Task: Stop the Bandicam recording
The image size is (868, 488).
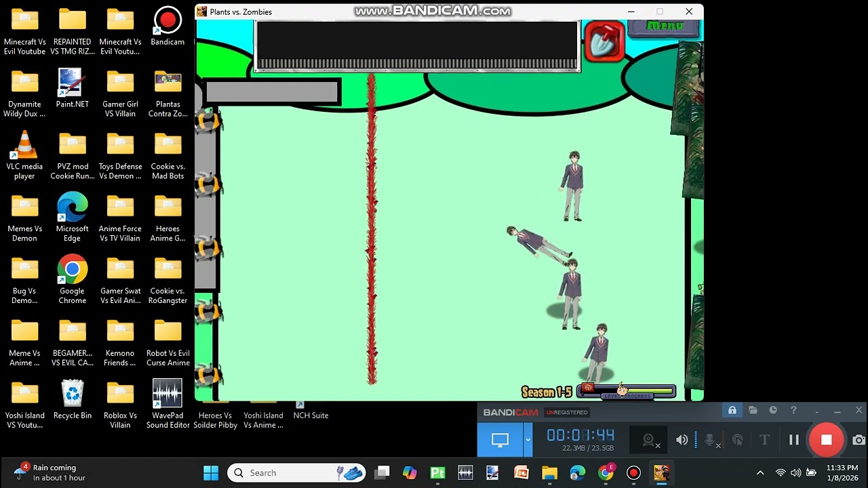Action: (826, 440)
